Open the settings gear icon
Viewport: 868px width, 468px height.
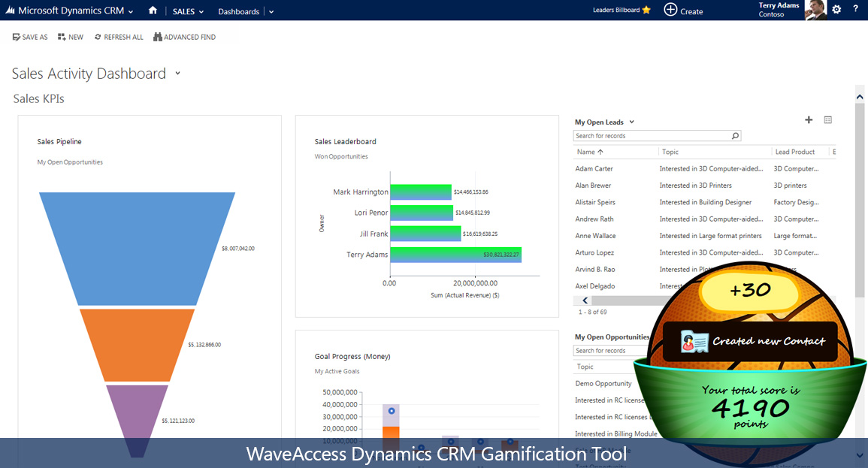click(x=836, y=10)
